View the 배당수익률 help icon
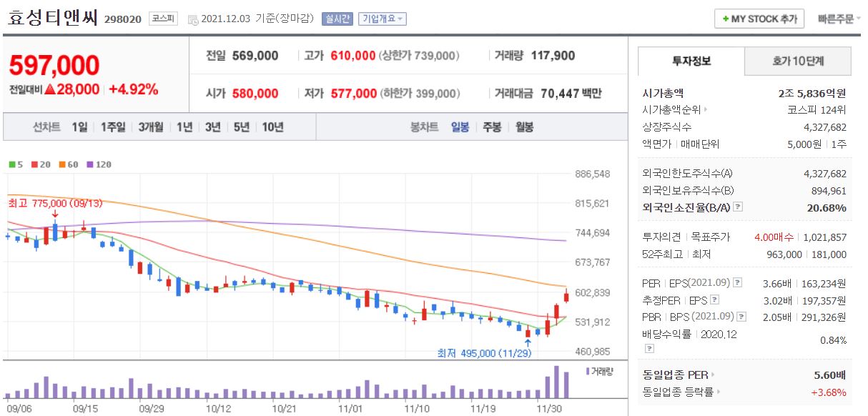Screen dimensions: 868x416 click(648, 347)
